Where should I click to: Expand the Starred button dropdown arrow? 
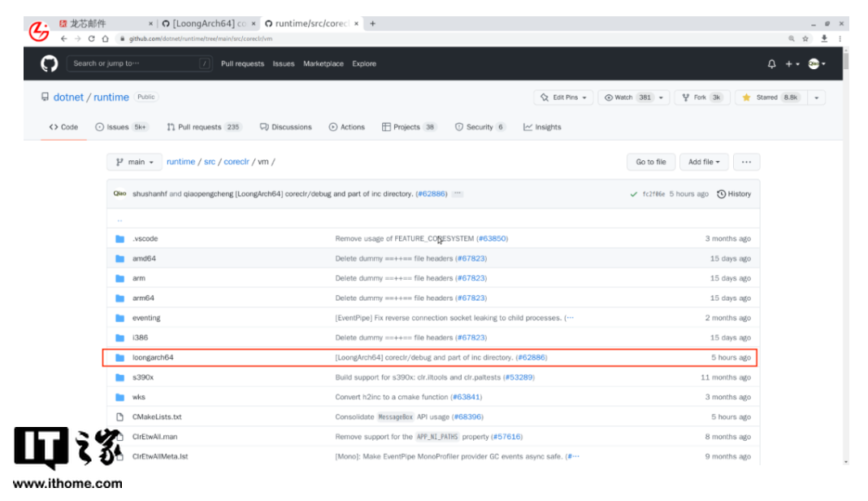coord(816,98)
